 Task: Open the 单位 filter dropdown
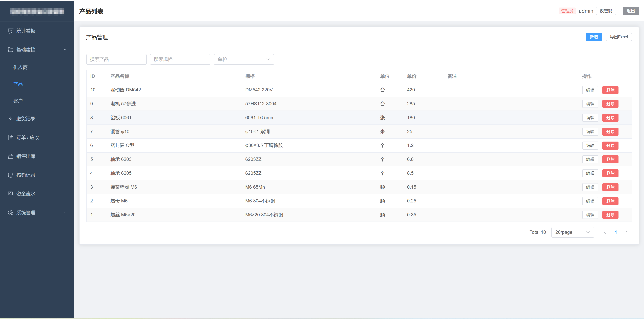tap(244, 59)
